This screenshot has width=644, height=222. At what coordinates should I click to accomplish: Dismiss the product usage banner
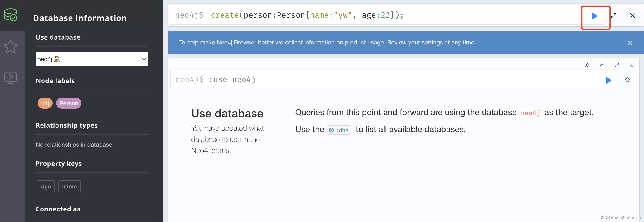click(630, 43)
